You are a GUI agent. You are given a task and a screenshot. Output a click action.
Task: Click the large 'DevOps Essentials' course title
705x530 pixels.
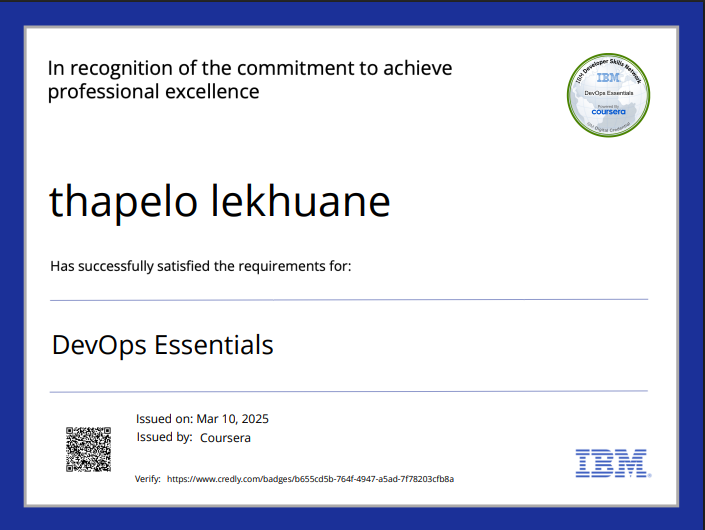162,346
